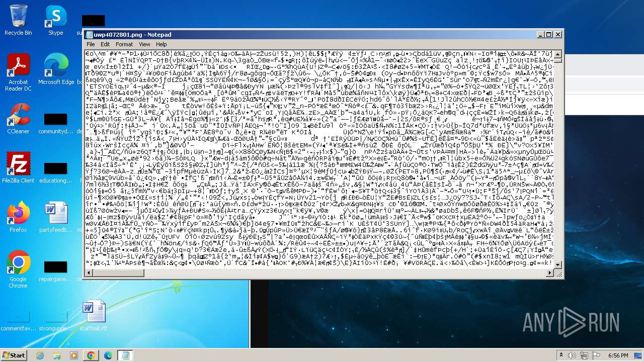Select the Recycle Bin desktop icon
The width and height of the screenshot is (644, 362).
coord(18,21)
